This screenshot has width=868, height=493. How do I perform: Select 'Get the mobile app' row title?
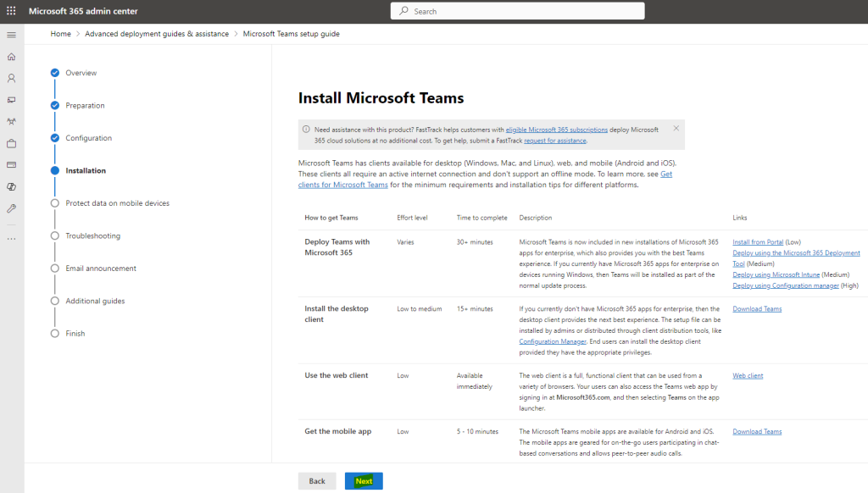pos(337,431)
